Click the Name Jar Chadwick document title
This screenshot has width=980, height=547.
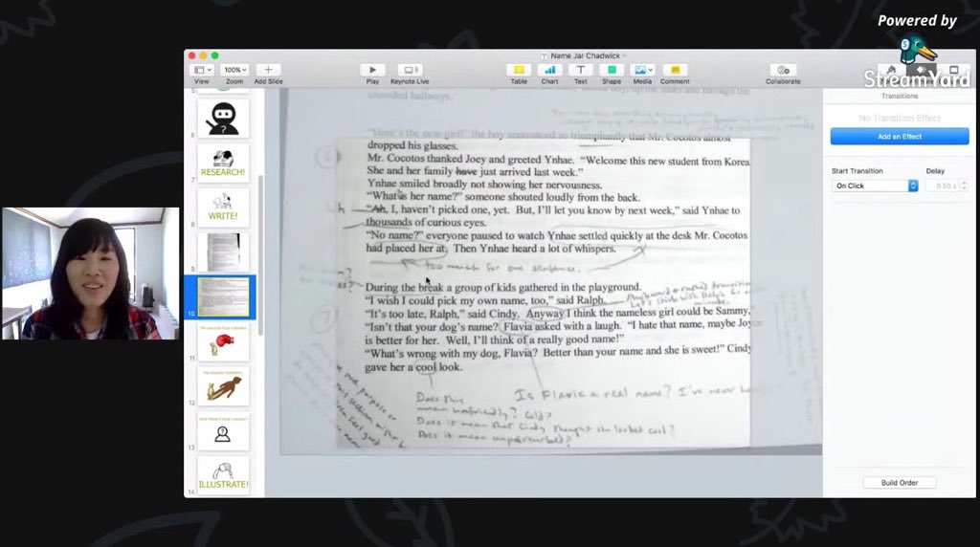coord(585,55)
